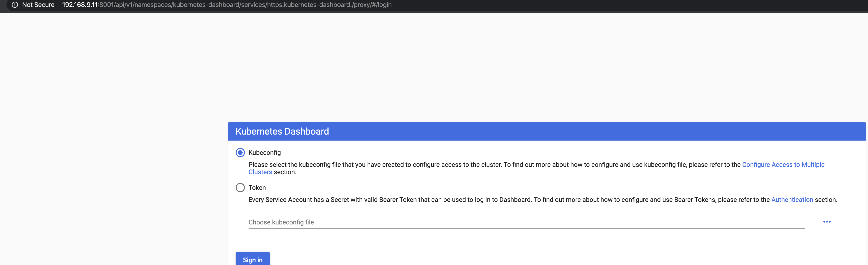Screen dimensions: 868x265
Task: Click the Kubeconfig option label text
Action: coord(265,153)
